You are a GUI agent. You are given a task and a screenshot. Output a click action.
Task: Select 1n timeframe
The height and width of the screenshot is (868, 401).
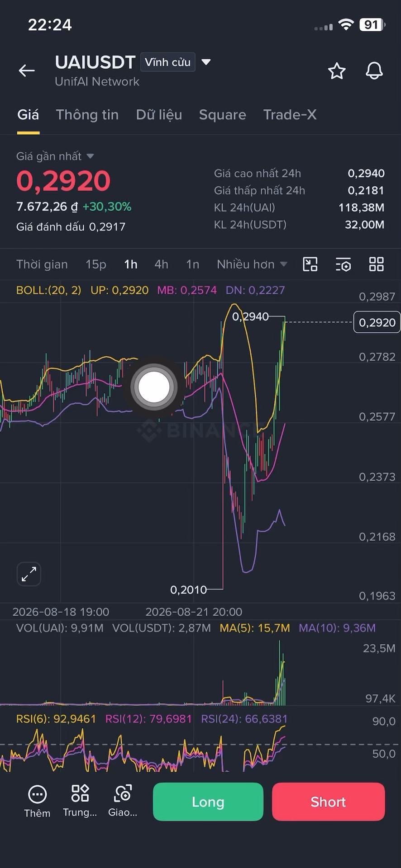click(x=193, y=264)
